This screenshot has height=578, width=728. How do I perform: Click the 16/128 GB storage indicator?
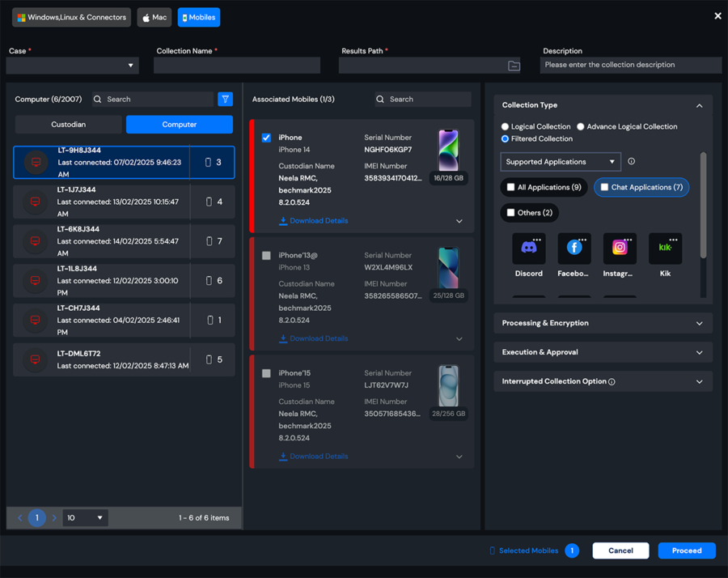point(448,177)
